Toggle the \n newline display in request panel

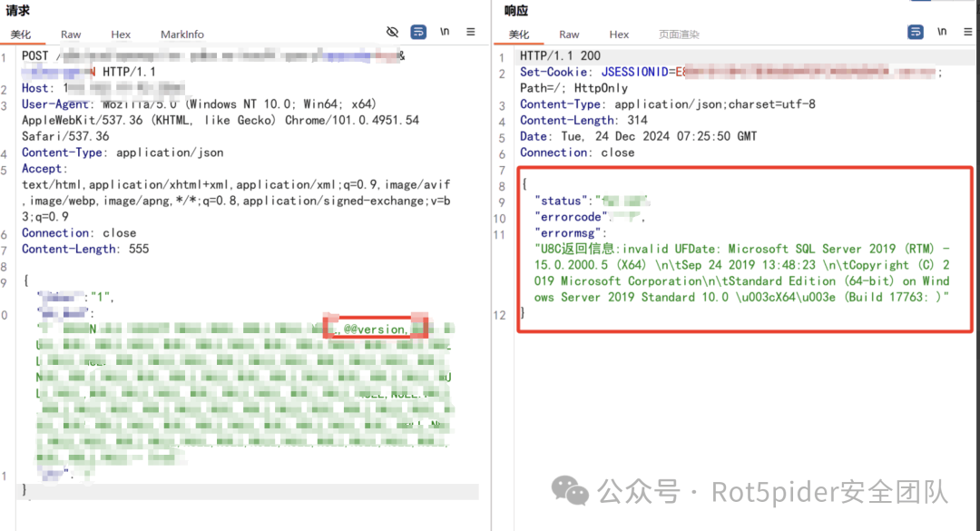click(x=445, y=32)
